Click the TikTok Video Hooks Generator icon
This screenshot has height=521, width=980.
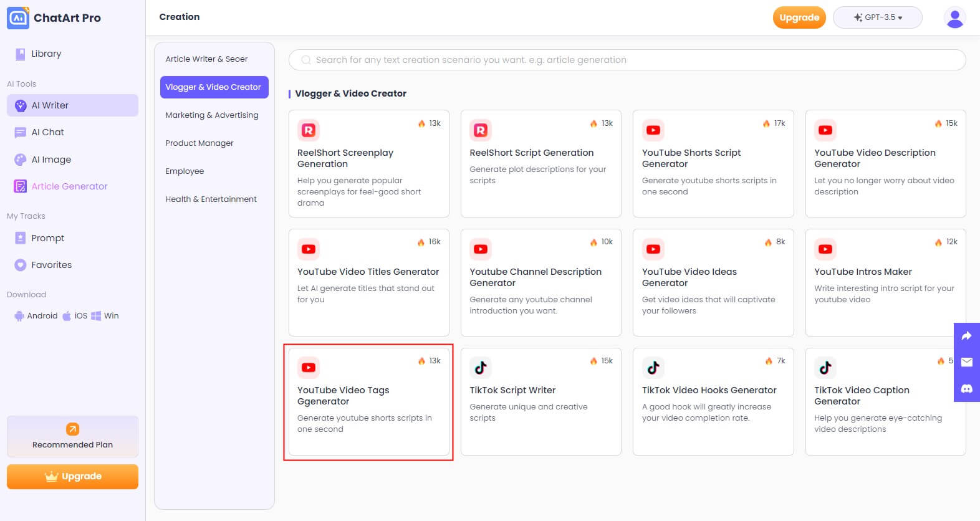tap(653, 368)
